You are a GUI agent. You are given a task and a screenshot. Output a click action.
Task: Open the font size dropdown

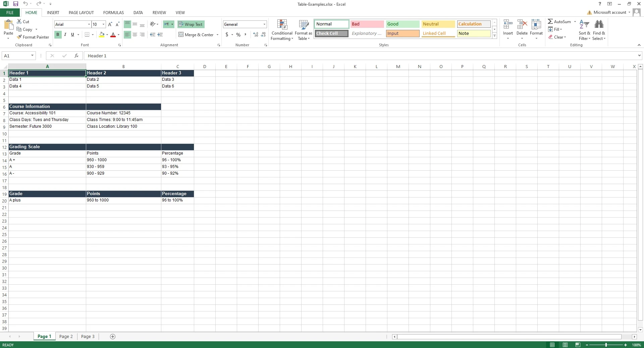[x=103, y=24]
